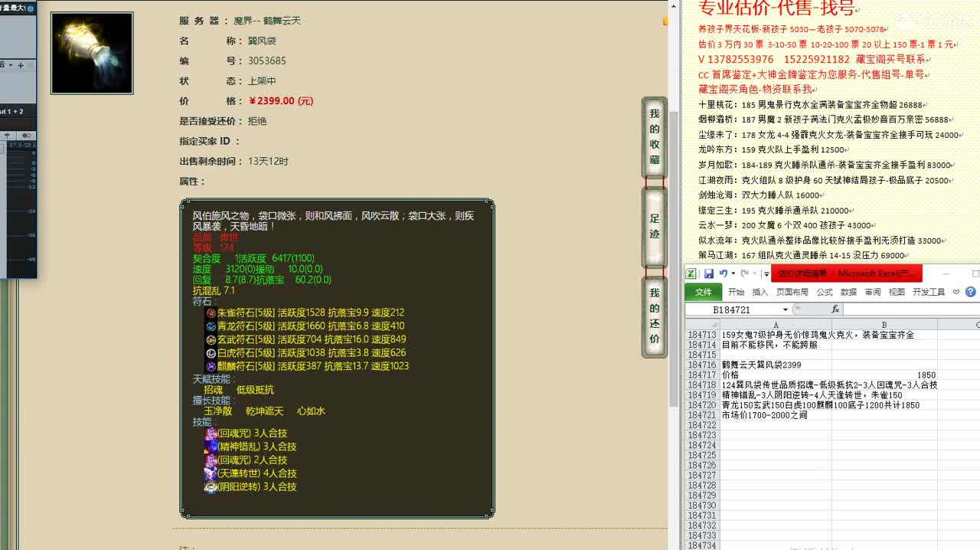Click the 足迹 side button

tap(654, 227)
